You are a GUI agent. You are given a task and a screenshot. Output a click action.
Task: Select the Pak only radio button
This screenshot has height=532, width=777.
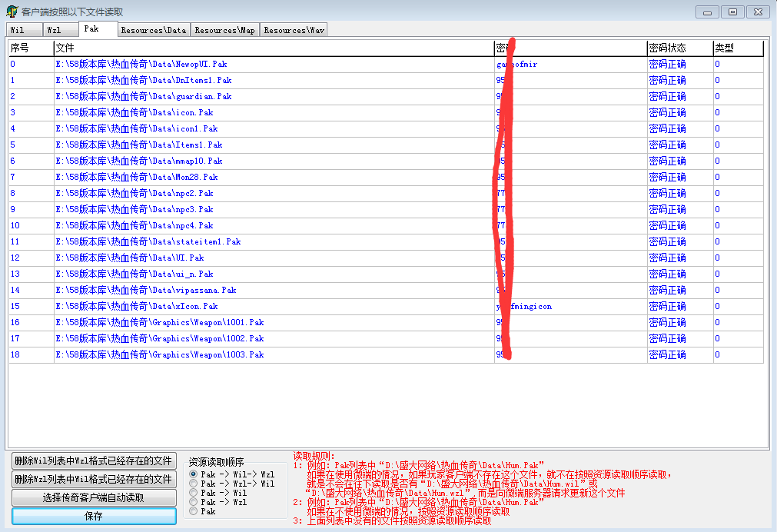(194, 511)
